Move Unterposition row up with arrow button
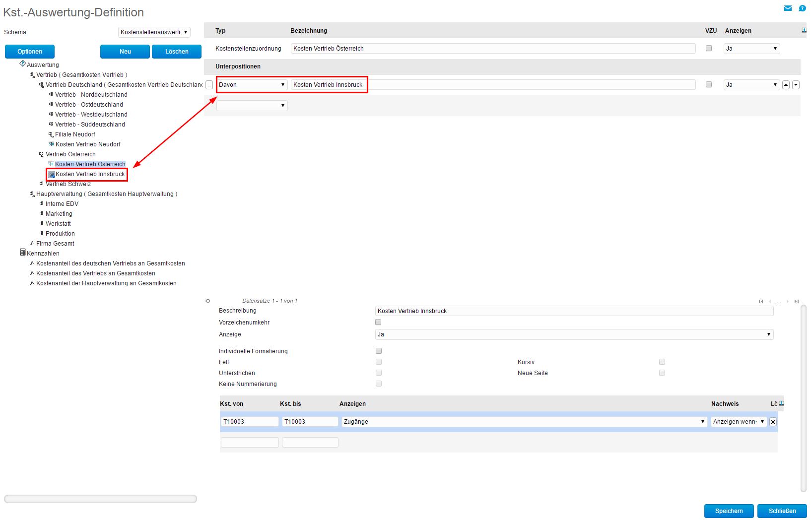The height and width of the screenshot is (520, 812). 786,85
